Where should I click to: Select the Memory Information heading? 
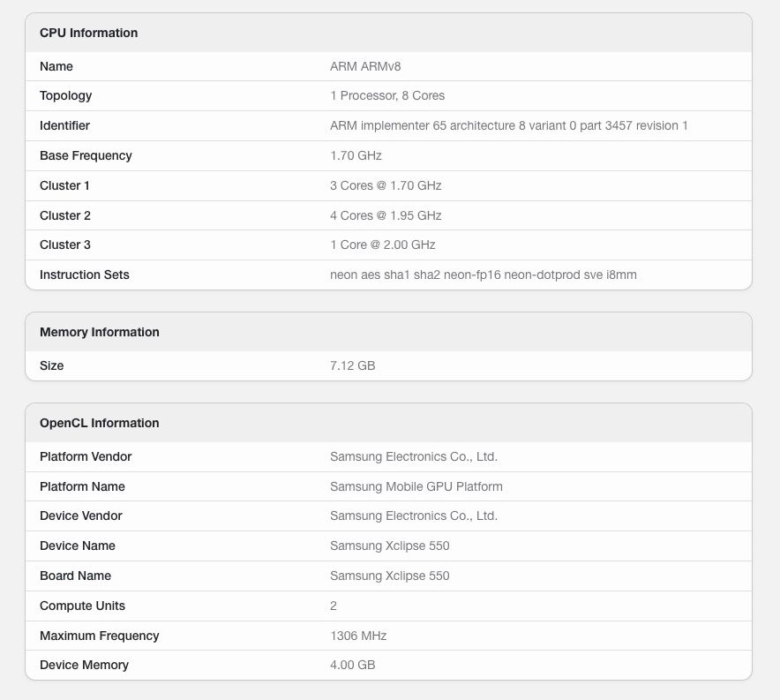click(100, 332)
